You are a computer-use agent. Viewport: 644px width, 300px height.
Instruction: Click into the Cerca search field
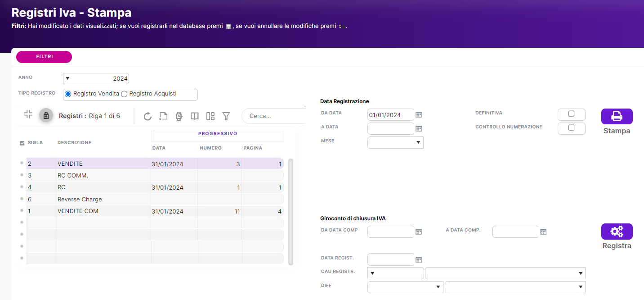point(274,116)
